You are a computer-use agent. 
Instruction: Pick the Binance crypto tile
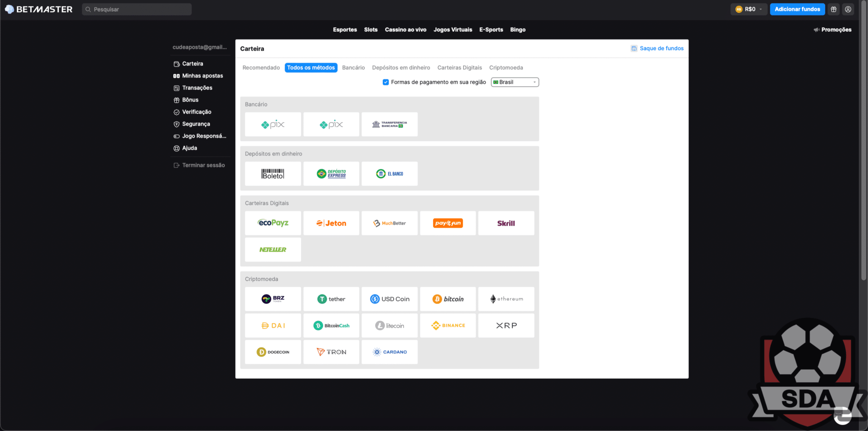[x=448, y=326]
